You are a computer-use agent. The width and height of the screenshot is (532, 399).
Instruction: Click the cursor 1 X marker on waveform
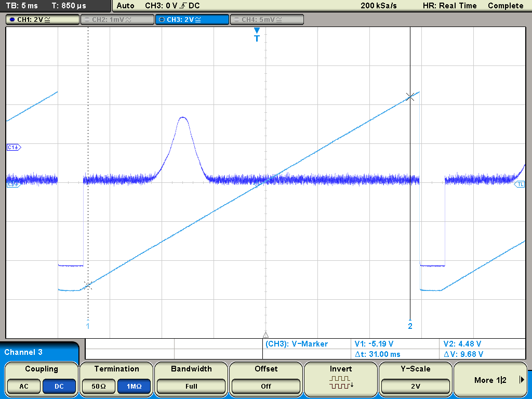tap(88, 285)
